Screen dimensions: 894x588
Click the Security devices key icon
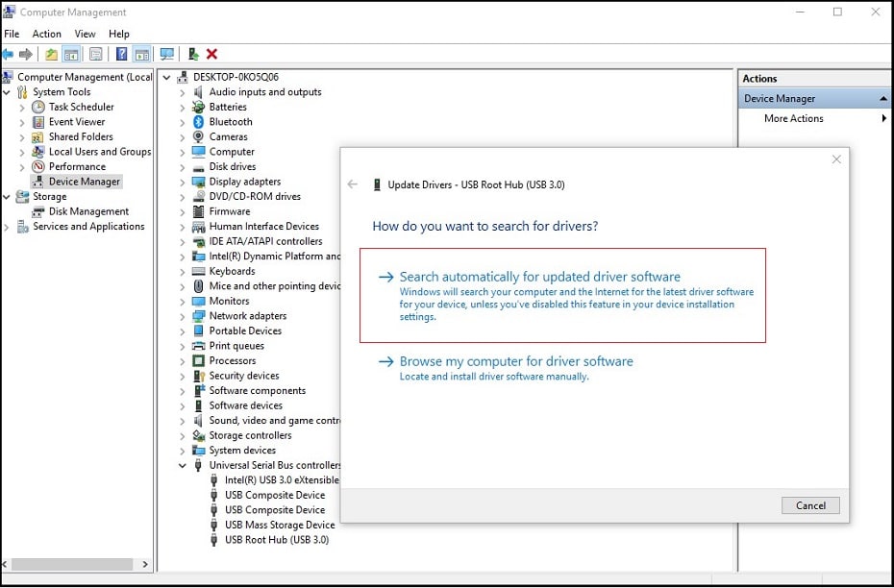pos(198,376)
